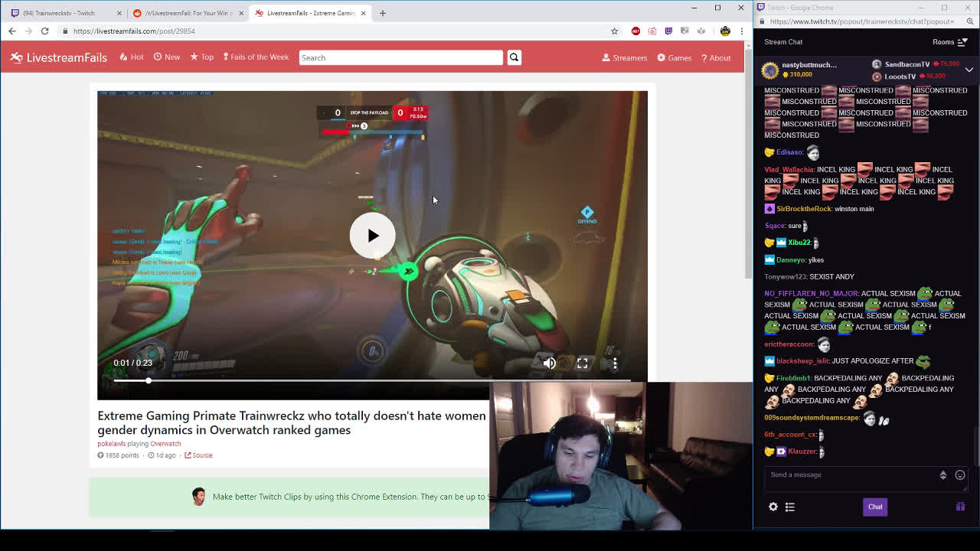Open video player more options menu

[615, 364]
